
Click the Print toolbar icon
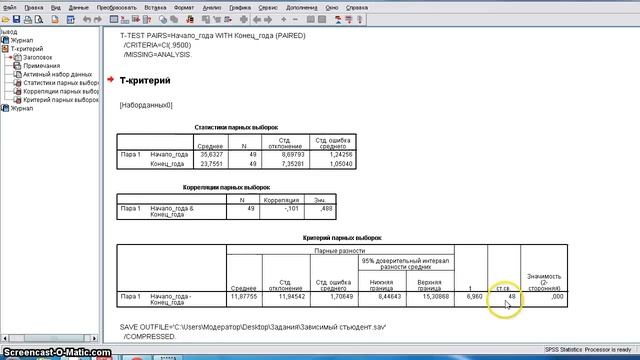click(x=28, y=20)
